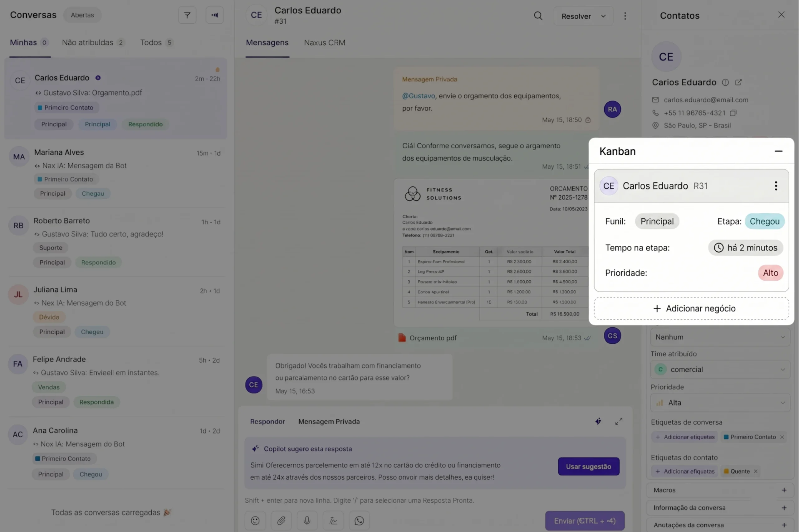Close the Contatos panel
This screenshot has width=799, height=532.
coord(781,15)
